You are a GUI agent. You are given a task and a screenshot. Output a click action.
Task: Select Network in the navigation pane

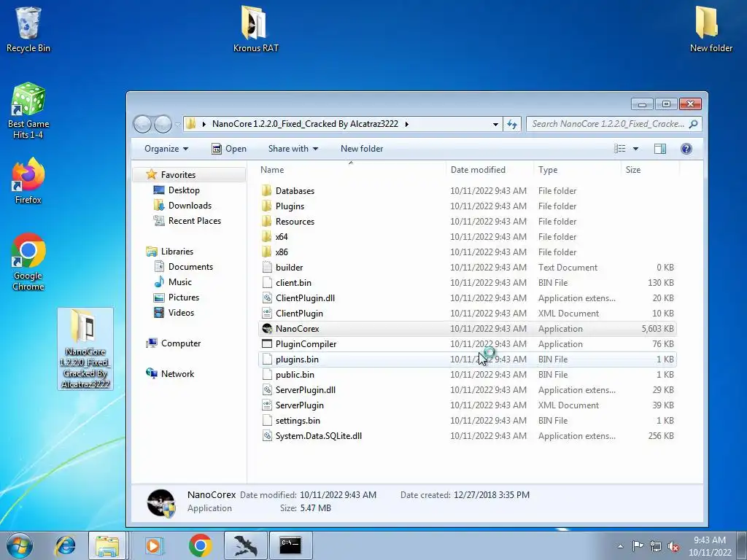177,374
